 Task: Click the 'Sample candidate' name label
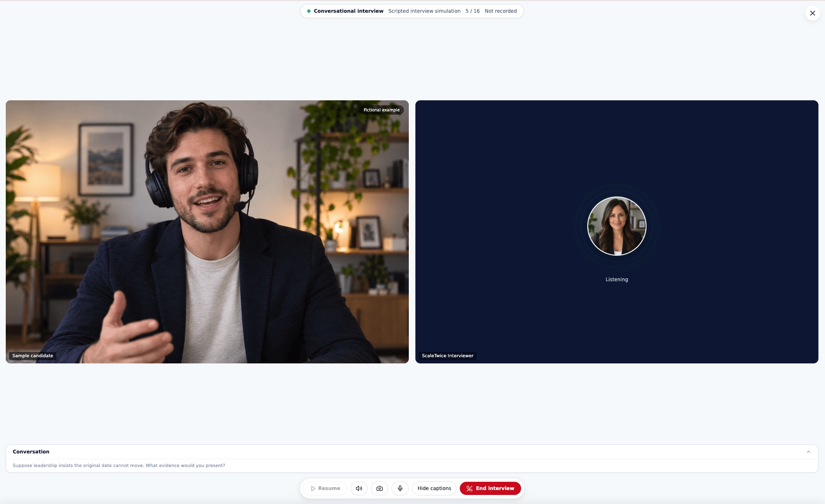(32, 356)
